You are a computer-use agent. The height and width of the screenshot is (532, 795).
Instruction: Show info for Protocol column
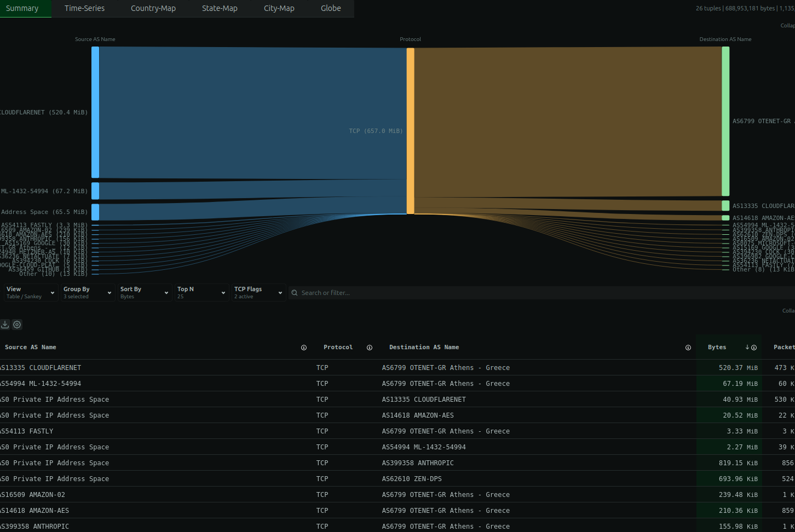[x=370, y=348]
